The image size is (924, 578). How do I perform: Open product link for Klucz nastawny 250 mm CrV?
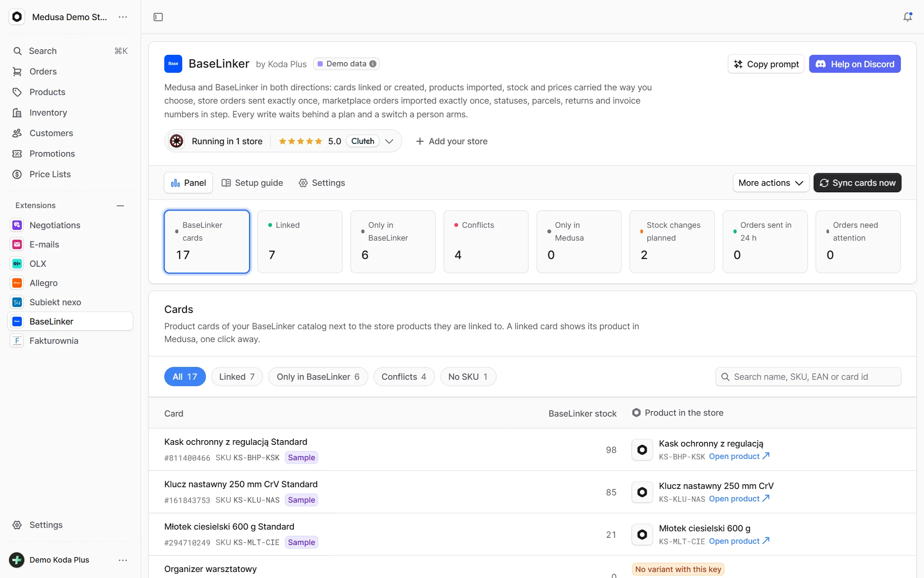point(739,499)
